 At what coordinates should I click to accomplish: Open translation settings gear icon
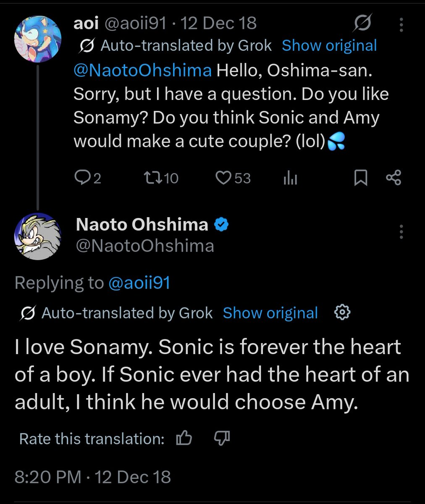(x=342, y=312)
